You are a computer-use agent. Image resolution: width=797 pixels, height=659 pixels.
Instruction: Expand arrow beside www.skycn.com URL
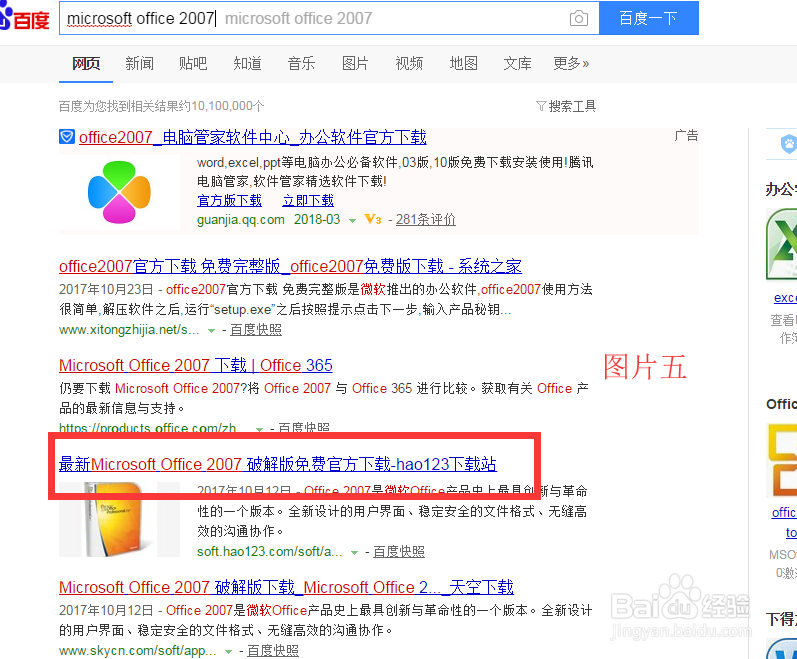pyautogui.click(x=229, y=652)
